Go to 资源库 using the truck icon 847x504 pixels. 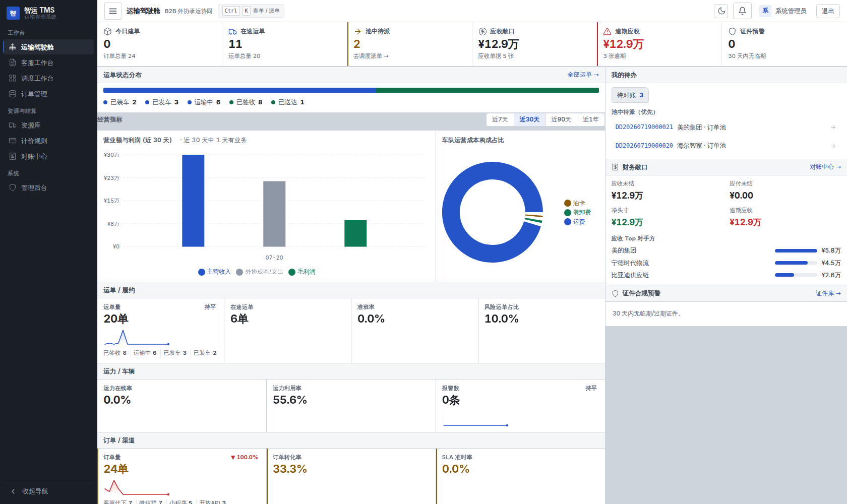click(x=13, y=125)
